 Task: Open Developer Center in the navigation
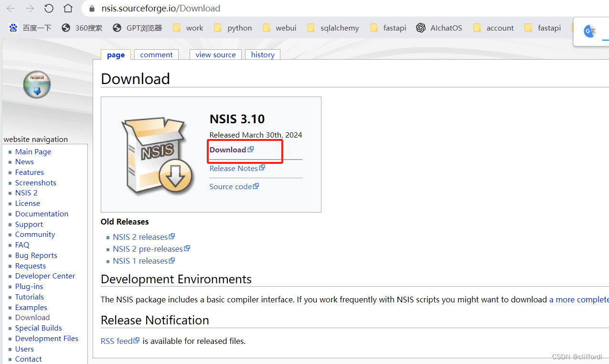[45, 276]
